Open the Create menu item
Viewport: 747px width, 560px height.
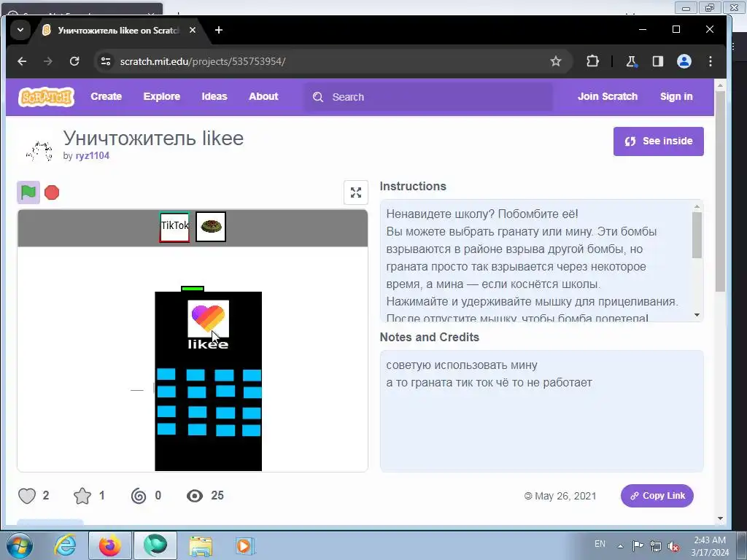pyautogui.click(x=107, y=96)
